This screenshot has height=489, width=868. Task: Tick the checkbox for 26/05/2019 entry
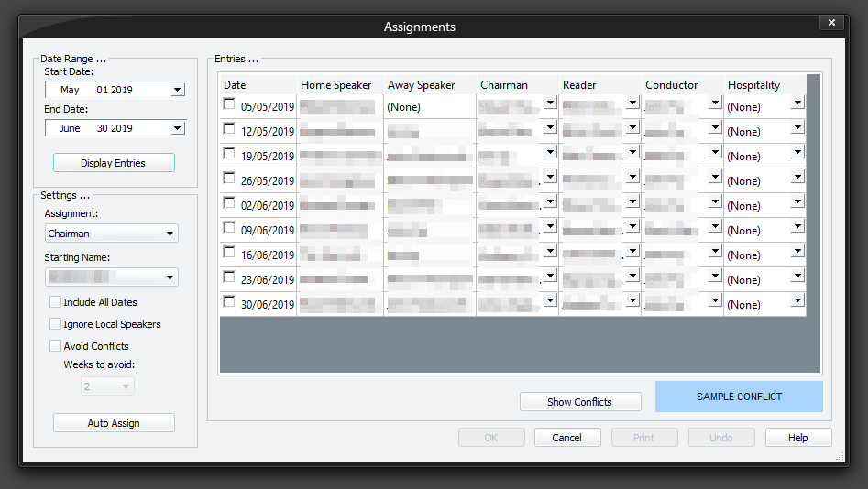coord(229,178)
